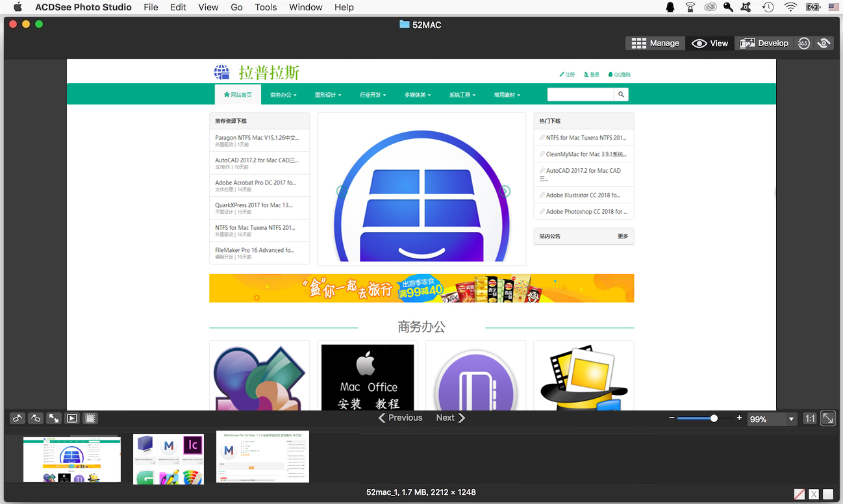
Task: Start the slideshow from the toolbar
Action: point(72,418)
